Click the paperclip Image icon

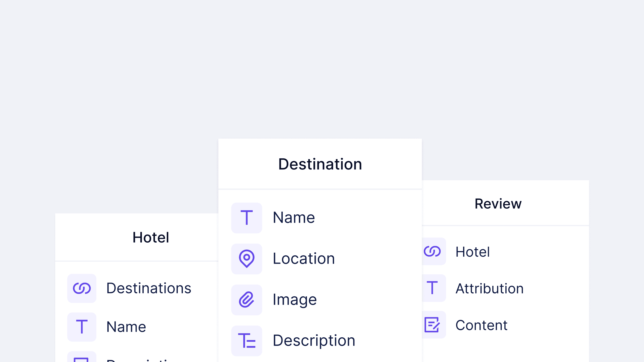[247, 300]
